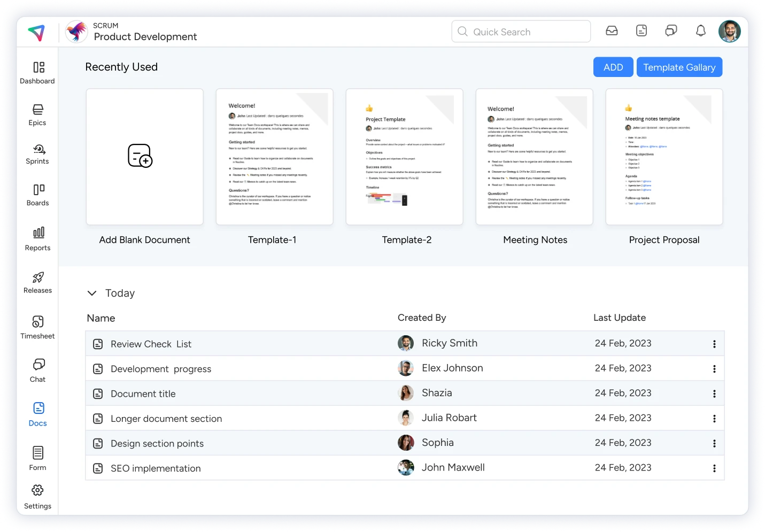Check the notifications bell
The height and width of the screenshot is (532, 765).
(x=700, y=31)
